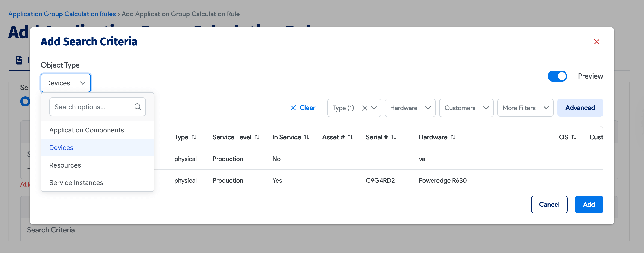This screenshot has height=253, width=644.
Task: Sort by Service Level column arrows
Action: [257, 137]
